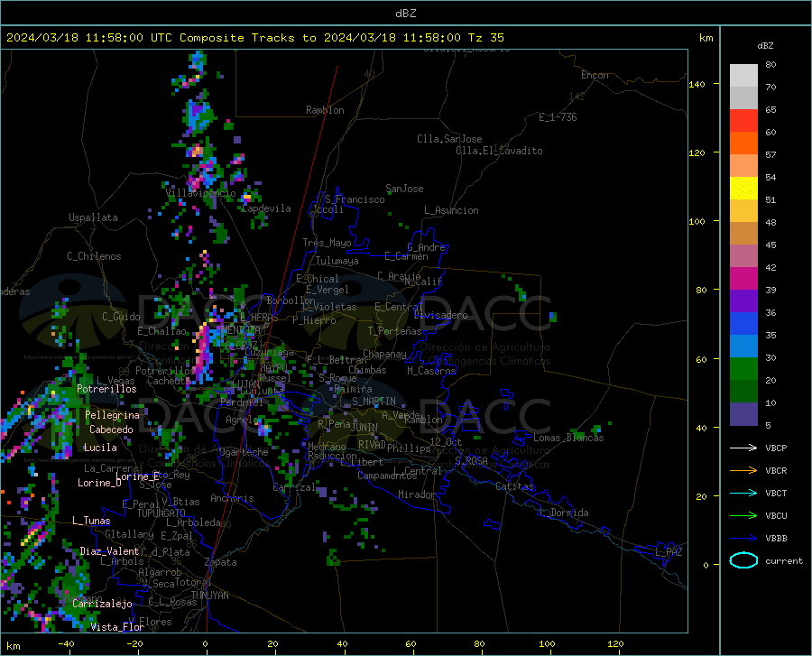Click the TUPUNGATO map label

coord(161,513)
